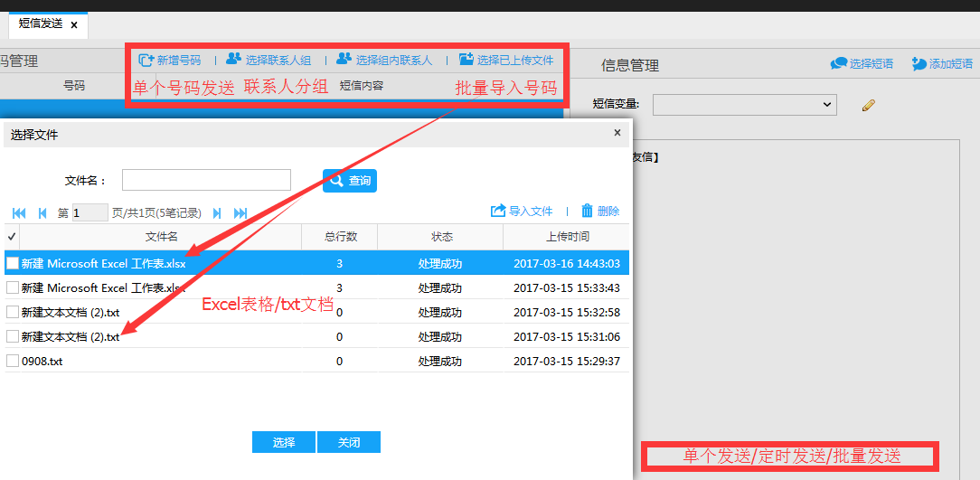This screenshot has width=980, height=480.
Task: Jump to first page of file list
Action: (19, 213)
